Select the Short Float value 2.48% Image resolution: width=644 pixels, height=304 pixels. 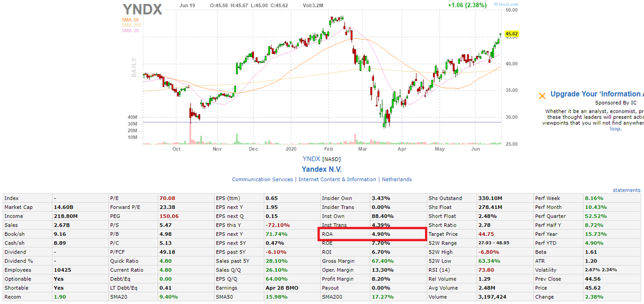click(487, 216)
